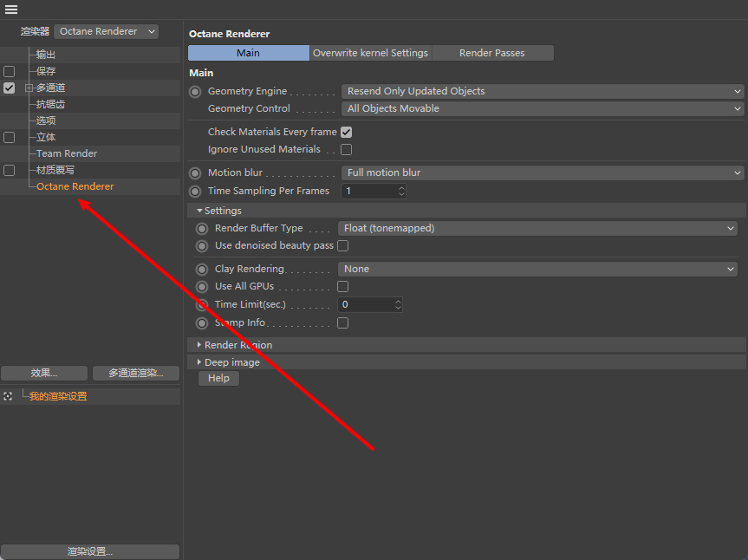Open the Motion blur dropdown

pos(543,173)
